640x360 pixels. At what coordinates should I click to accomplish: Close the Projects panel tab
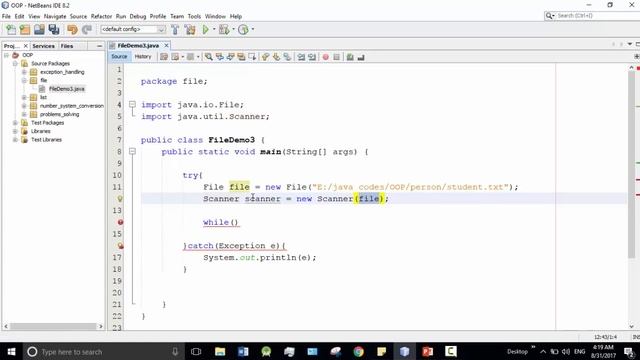point(25,46)
